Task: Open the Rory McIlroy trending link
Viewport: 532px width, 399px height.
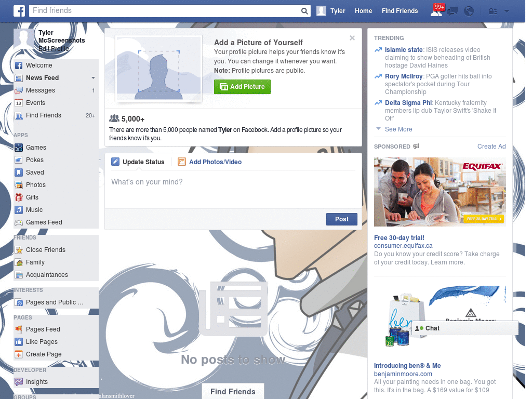Action: click(403, 76)
